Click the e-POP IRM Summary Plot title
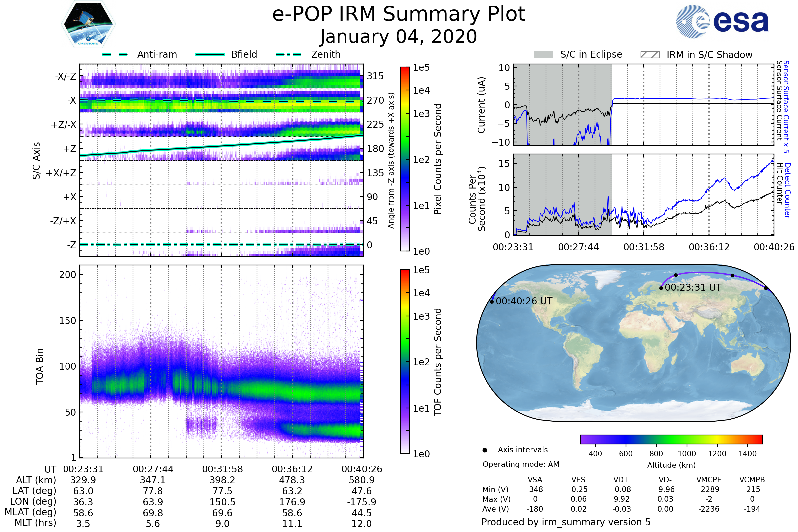Screen dimensions: 798x532 399,14
